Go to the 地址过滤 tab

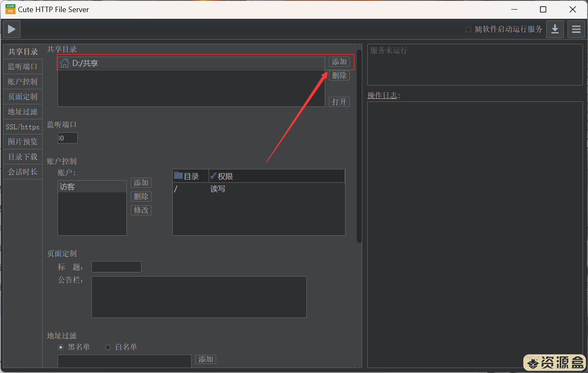(x=23, y=112)
